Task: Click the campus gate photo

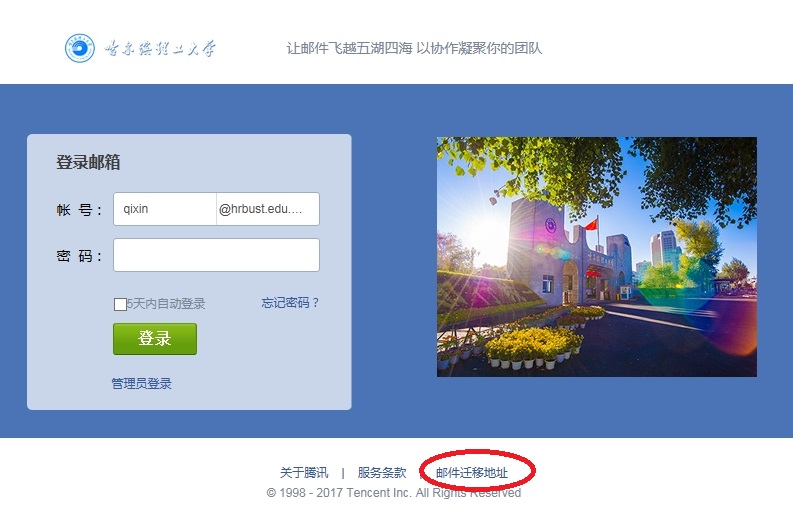Action: point(597,257)
